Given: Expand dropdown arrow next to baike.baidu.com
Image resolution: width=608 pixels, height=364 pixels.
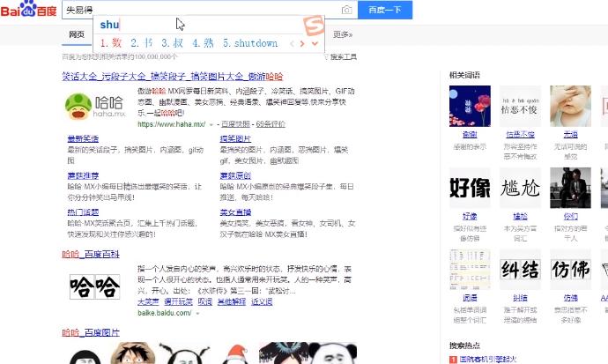Looking at the screenshot, I should (197, 313).
